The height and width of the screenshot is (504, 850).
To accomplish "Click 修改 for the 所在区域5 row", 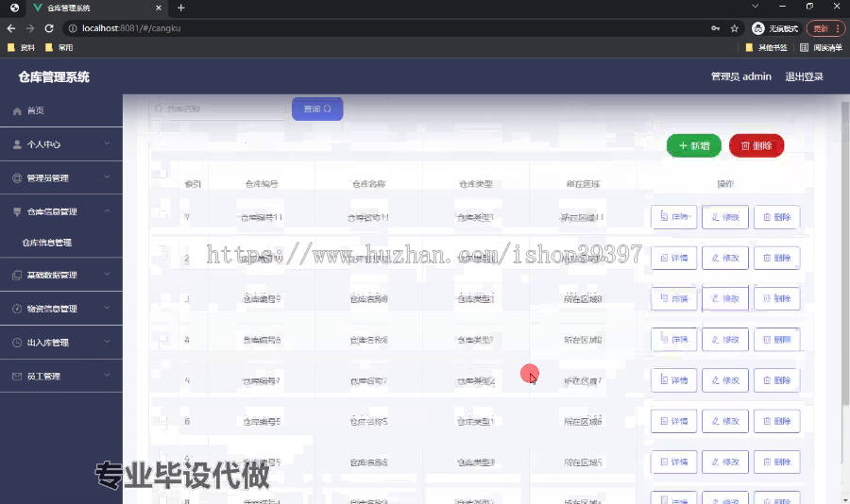I will [x=725, y=462].
